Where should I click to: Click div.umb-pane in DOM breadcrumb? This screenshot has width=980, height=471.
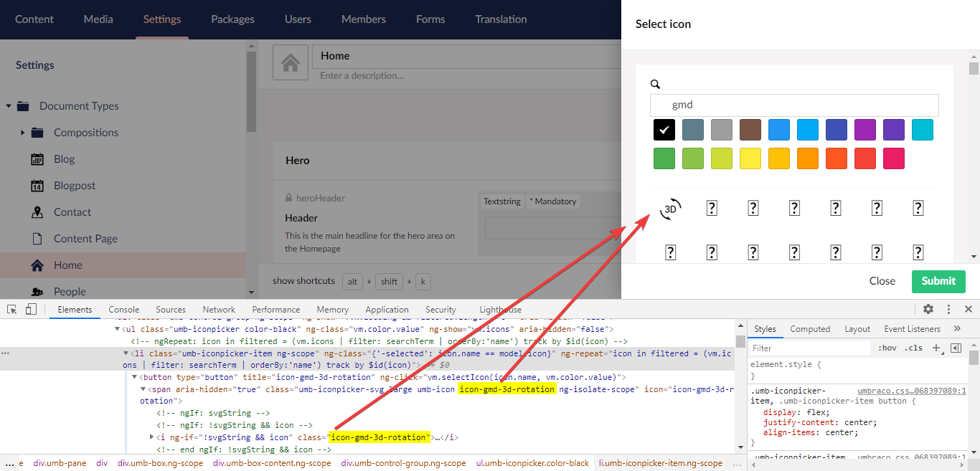click(x=60, y=463)
